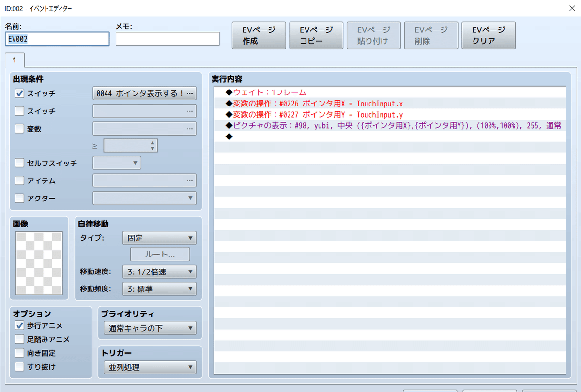Select event page tab 1
Image resolution: width=581 pixels, height=392 pixels.
pyautogui.click(x=15, y=60)
